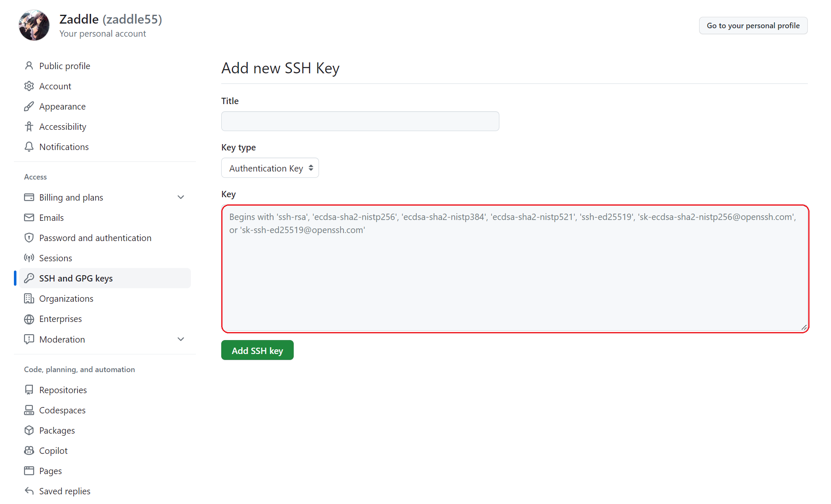Click the Moderation settings icon
This screenshot has width=831, height=504.
[x=28, y=340]
